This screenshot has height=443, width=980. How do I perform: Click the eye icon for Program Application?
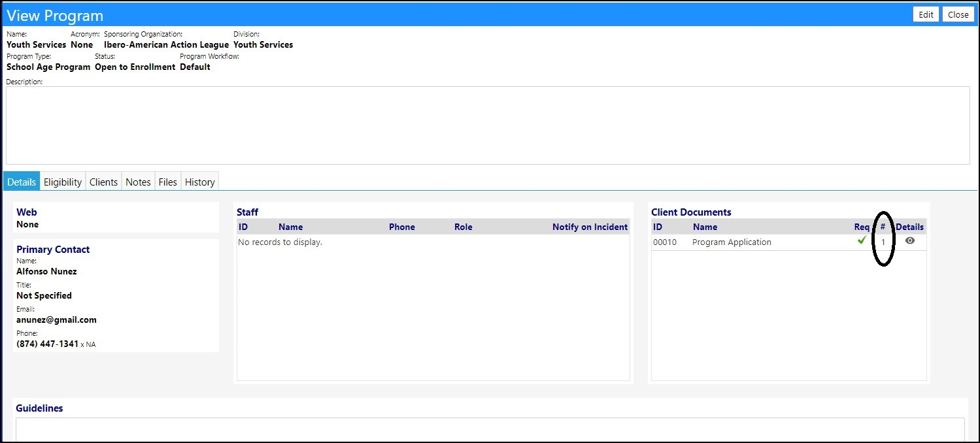coord(909,241)
